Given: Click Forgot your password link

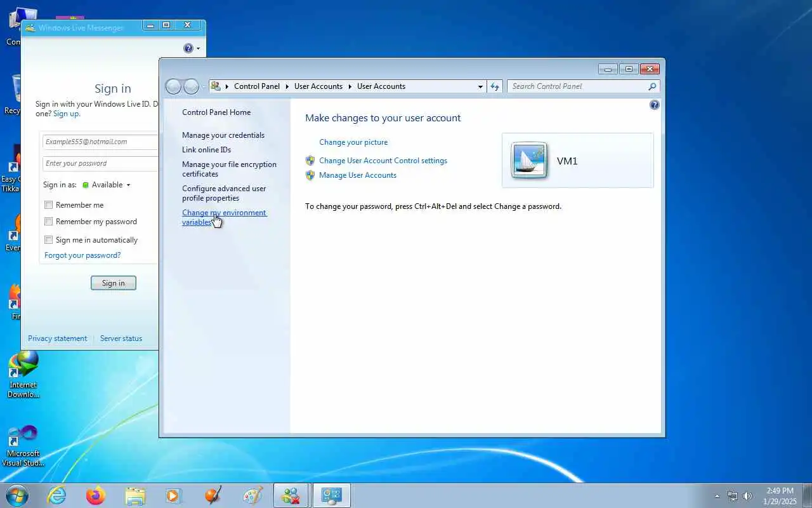Looking at the screenshot, I should coord(82,255).
